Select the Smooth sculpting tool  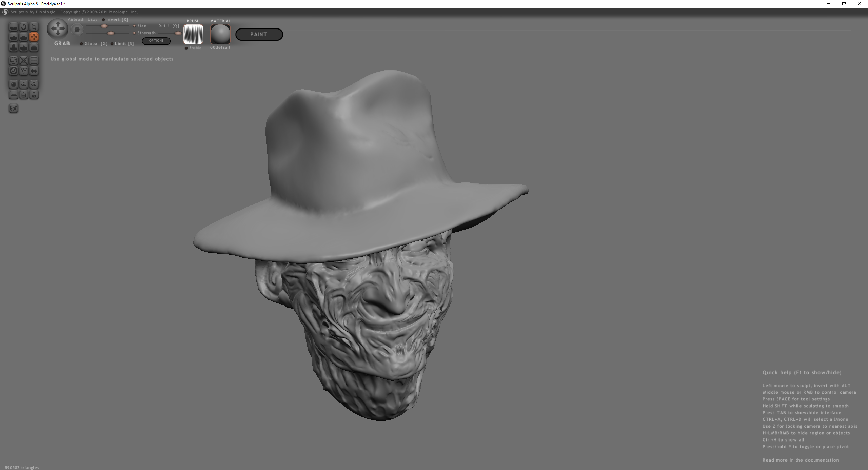click(34, 47)
